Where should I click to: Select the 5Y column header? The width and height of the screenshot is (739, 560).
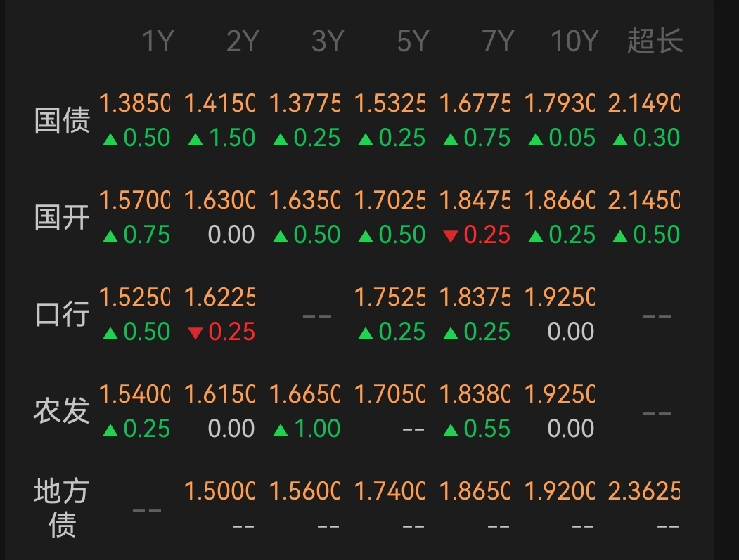(412, 42)
